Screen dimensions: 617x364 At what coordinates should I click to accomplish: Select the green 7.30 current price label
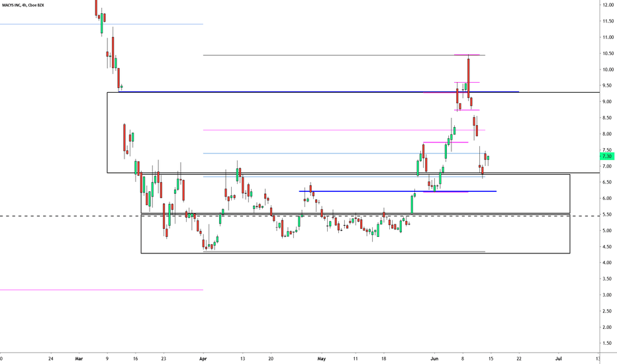[x=608, y=157]
